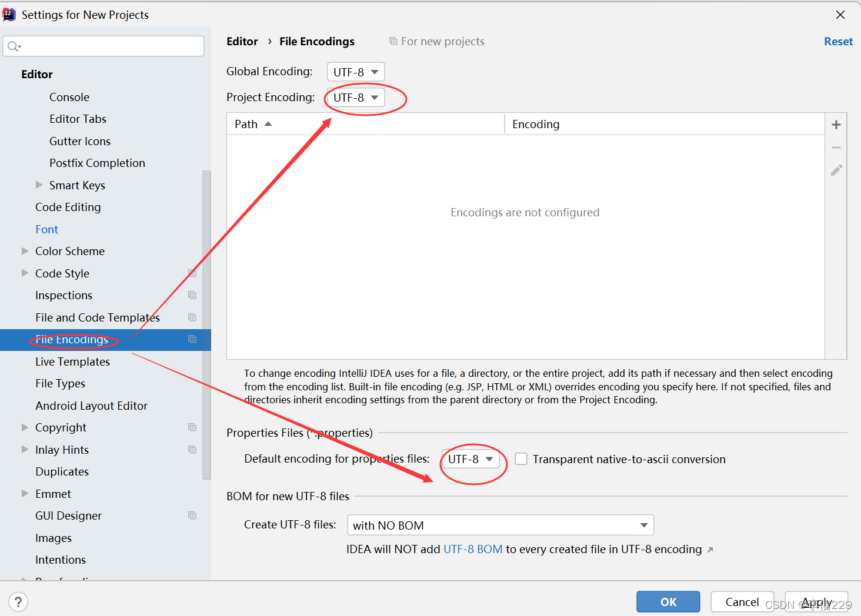
Task: Click project-level icon beside File and Code Templates
Action: point(192,317)
